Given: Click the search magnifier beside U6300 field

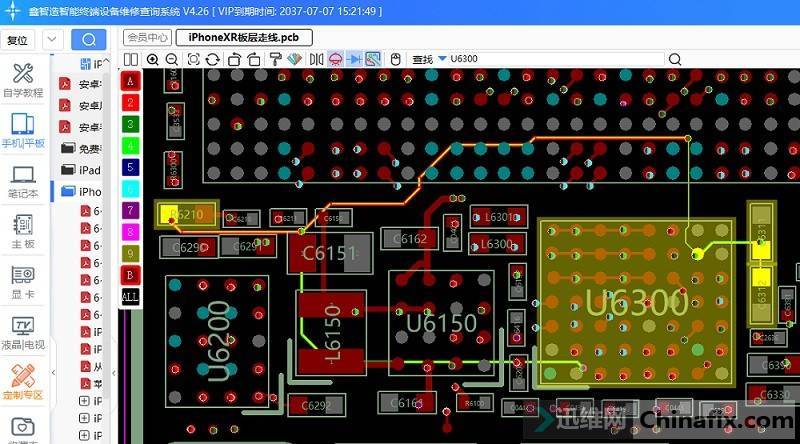Looking at the screenshot, I should 674,60.
